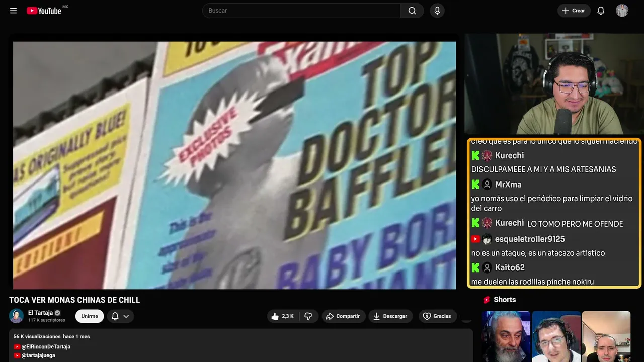644x362 pixels.
Task: Click the Gracias button
Action: 437,316
